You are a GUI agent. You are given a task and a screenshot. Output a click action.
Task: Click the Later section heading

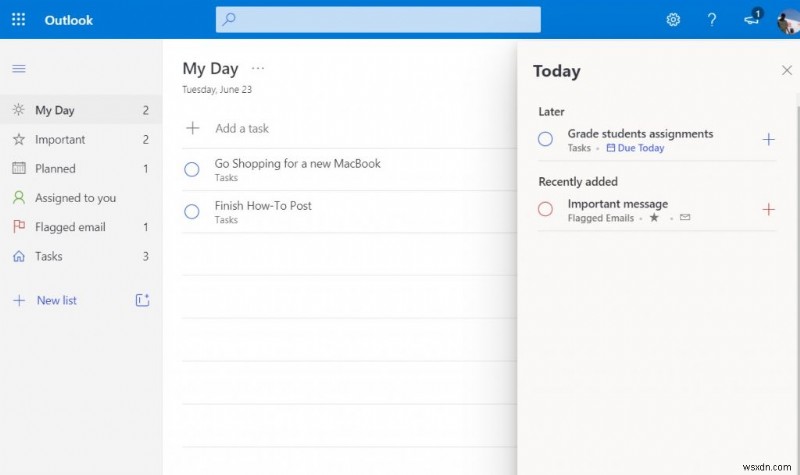pyautogui.click(x=551, y=112)
